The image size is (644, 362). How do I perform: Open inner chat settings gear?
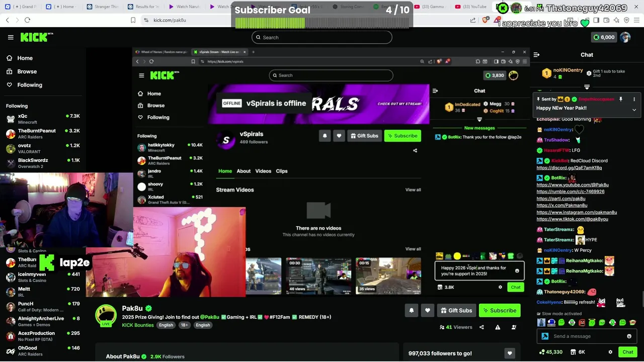coord(500,287)
